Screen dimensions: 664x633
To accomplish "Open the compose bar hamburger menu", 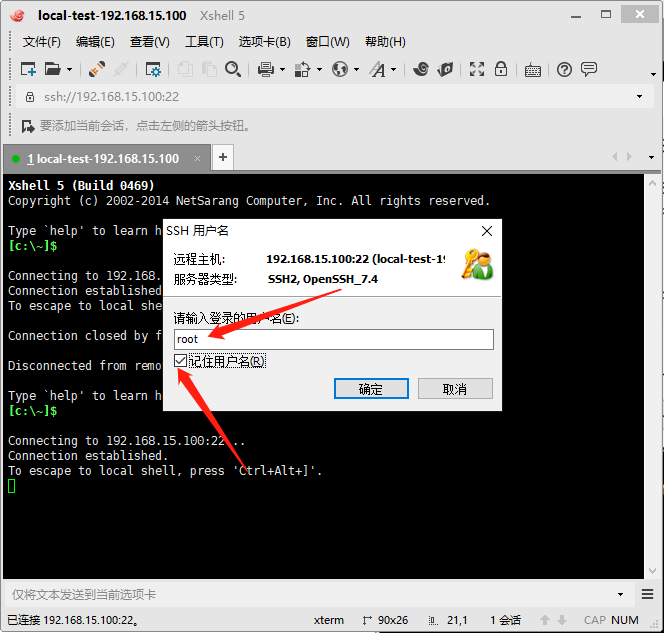I will point(647,594).
